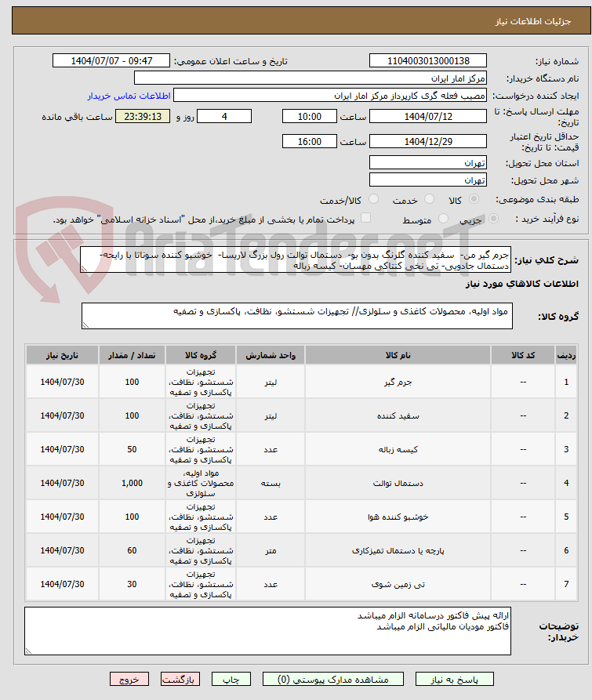The image size is (592, 700).
Task: Click the گروه کالا column header
Action: [x=201, y=355]
